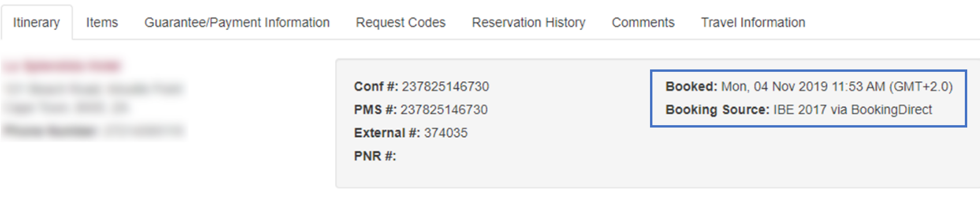Click the Booked label
The width and height of the screenshot is (980, 205).
691,86
